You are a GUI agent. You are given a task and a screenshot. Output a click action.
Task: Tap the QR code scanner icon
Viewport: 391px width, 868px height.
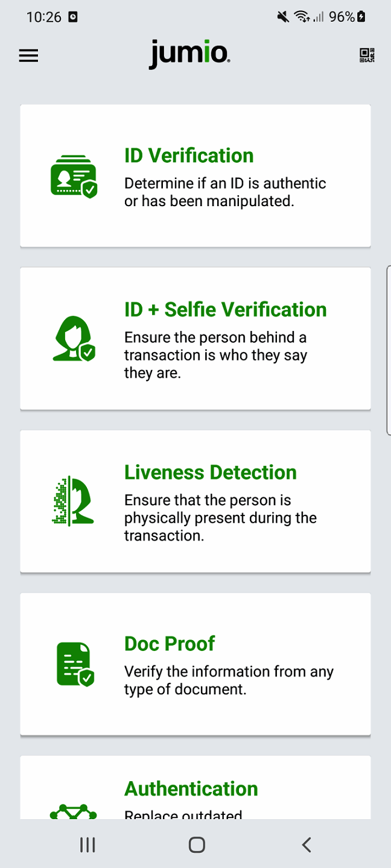(x=367, y=55)
